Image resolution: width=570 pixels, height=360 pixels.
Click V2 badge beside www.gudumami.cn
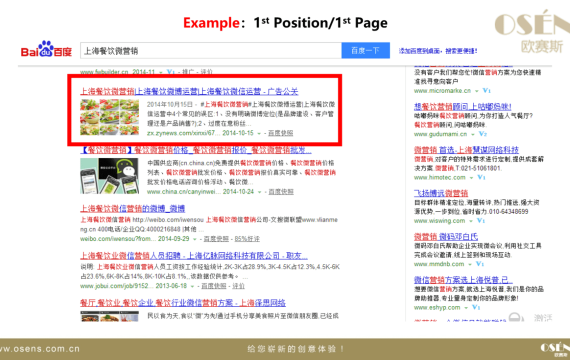pyautogui.click(x=483, y=134)
